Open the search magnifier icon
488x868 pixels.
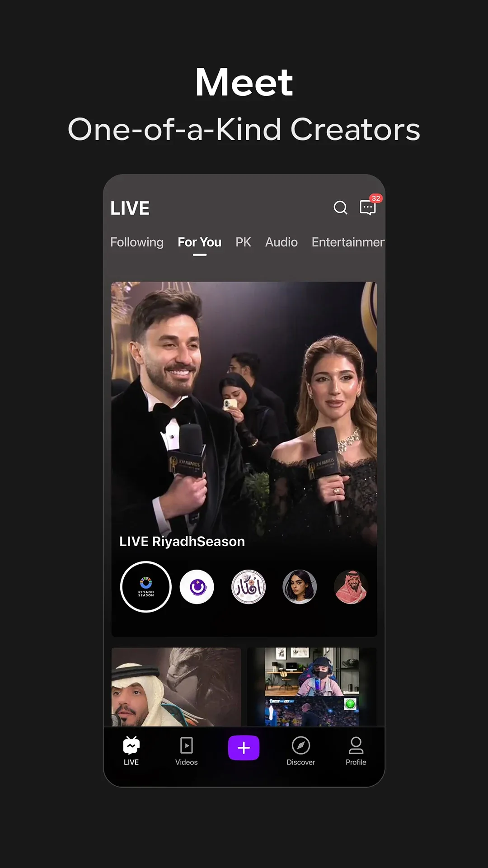340,208
